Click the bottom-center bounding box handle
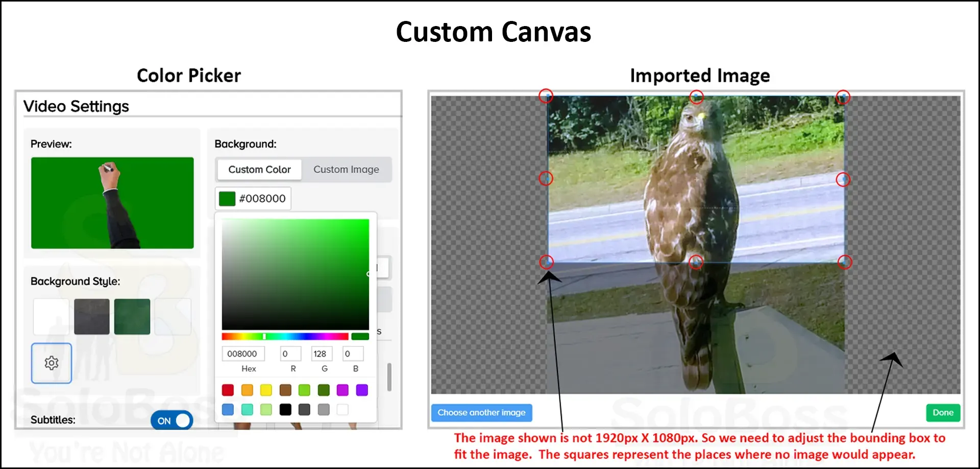 tap(696, 262)
